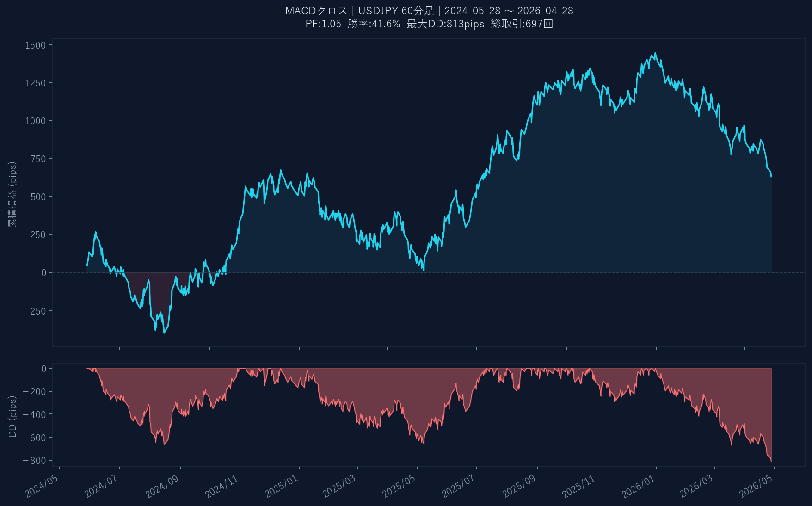Click the 勝率:41.6% text in subtitle
Image resolution: width=812 pixels, height=506 pixels.
(x=374, y=24)
